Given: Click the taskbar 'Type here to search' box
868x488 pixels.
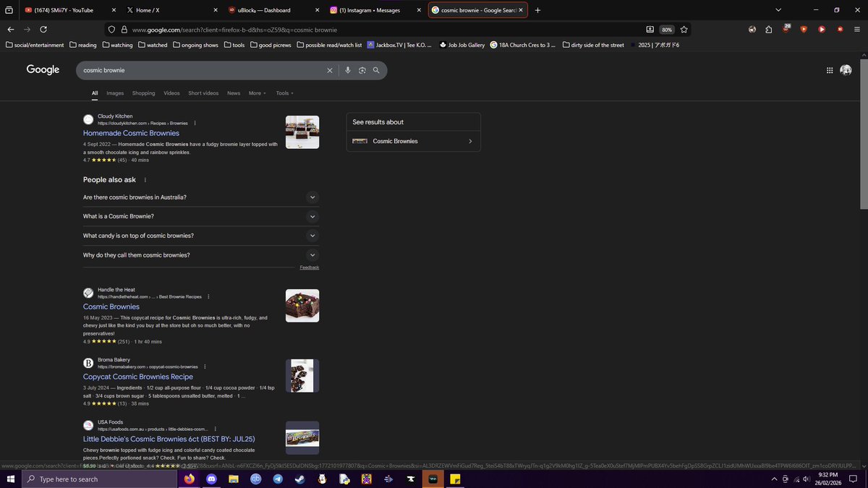Looking at the screenshot, I should pos(98,479).
